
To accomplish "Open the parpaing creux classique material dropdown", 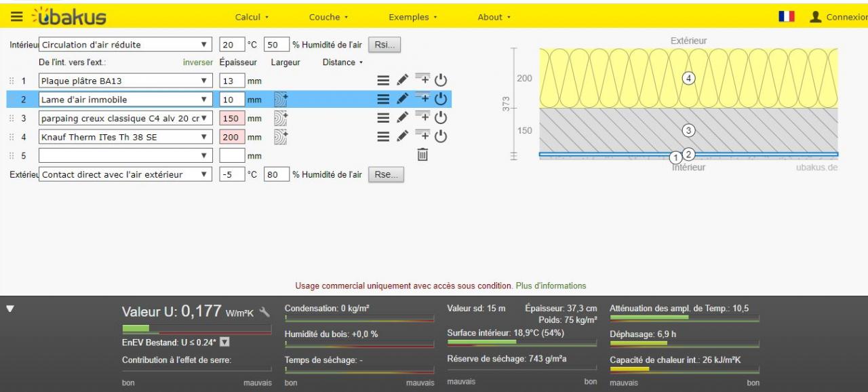I will point(126,118).
